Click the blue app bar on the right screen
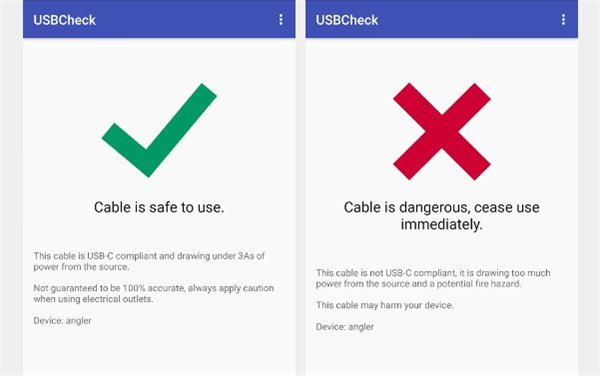 pyautogui.click(x=442, y=19)
